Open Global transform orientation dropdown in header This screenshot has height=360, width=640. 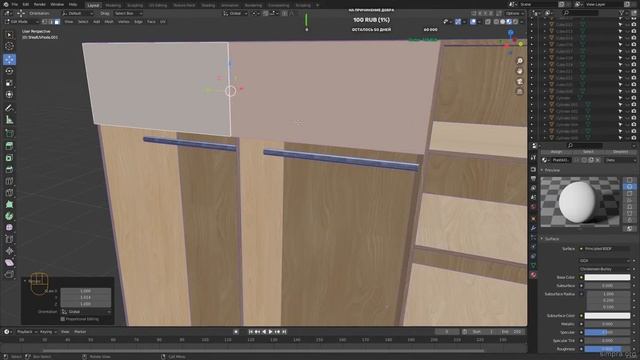point(236,13)
